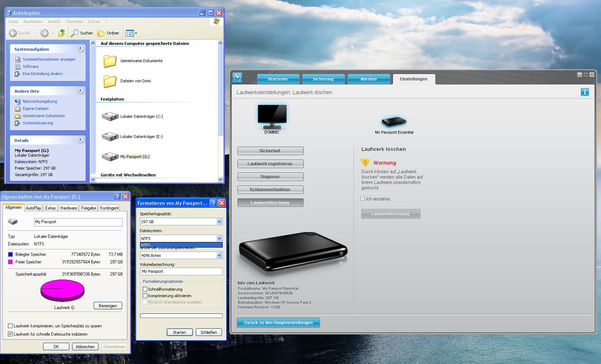Open Software link in Systemaufgaben

coord(31,66)
